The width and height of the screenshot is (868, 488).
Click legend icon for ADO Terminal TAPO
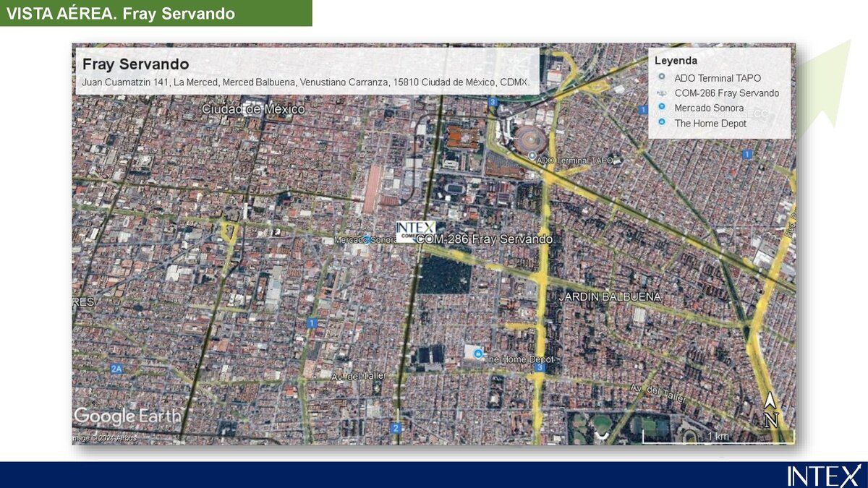(x=661, y=77)
